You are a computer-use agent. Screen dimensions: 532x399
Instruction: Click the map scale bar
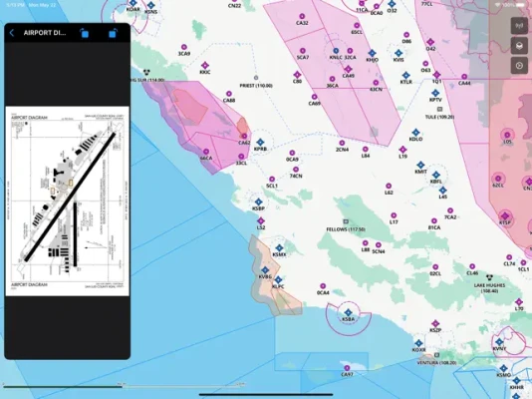point(124,386)
